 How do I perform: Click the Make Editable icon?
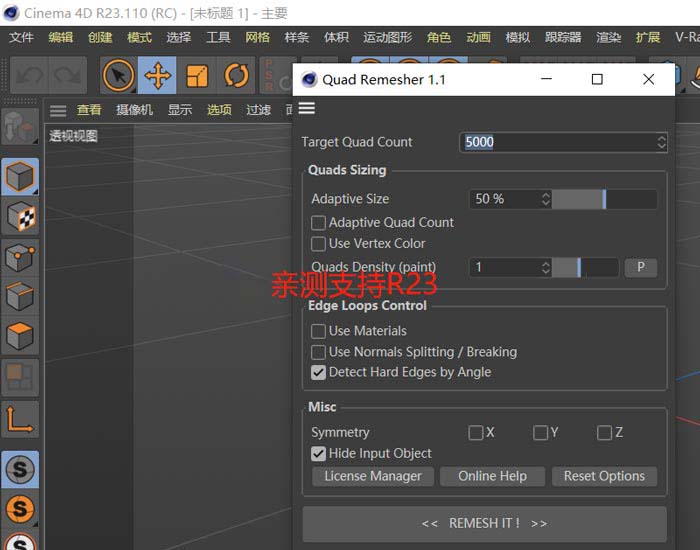[x=20, y=126]
